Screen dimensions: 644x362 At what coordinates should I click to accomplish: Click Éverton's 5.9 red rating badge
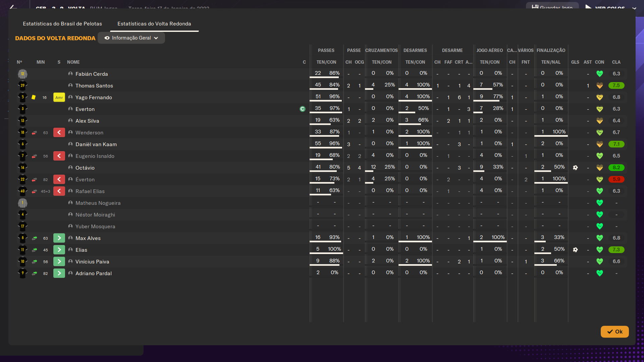[x=616, y=179]
